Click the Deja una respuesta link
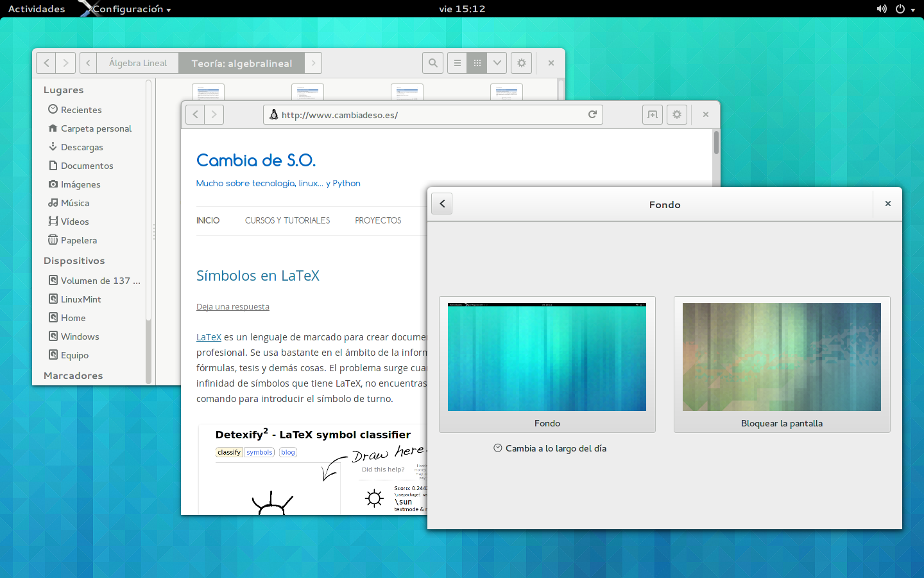 point(233,307)
